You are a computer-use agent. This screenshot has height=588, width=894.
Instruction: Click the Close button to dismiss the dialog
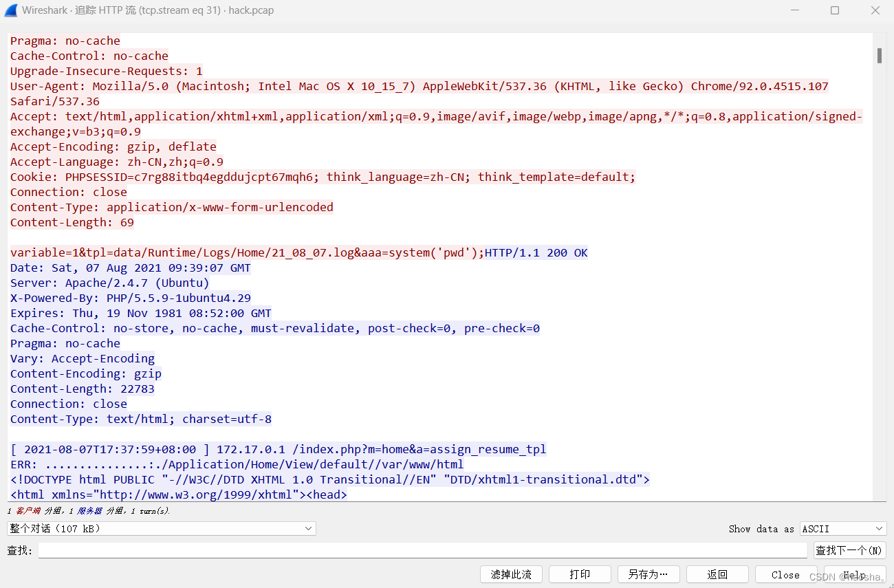(786, 574)
